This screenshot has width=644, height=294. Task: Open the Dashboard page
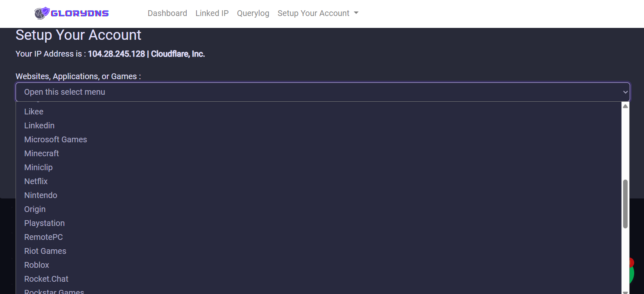pos(167,13)
